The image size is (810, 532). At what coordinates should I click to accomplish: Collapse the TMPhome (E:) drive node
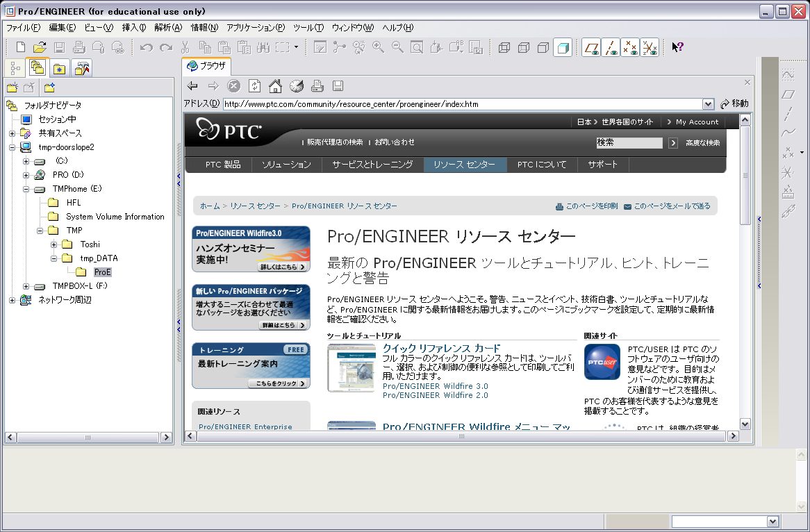26,189
